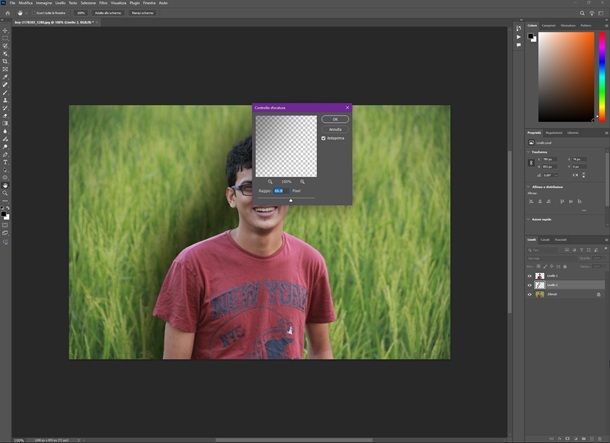Select the Tracciati tab

561,240
